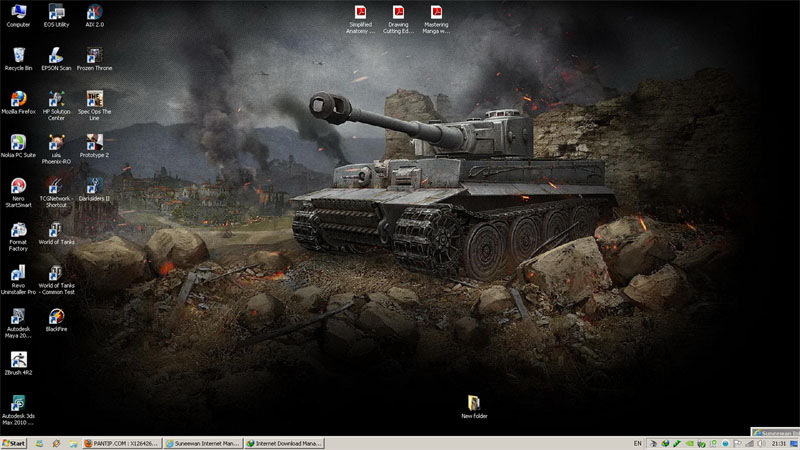800x450 pixels.
Task: Open the Computer desktop icon
Action: click(18, 15)
